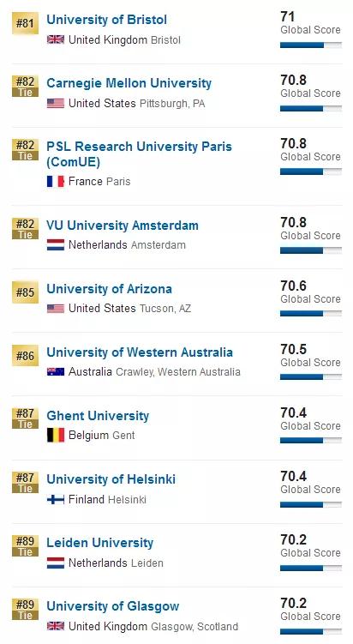
Task: Visit the Ghent University link
Action: 98,416
